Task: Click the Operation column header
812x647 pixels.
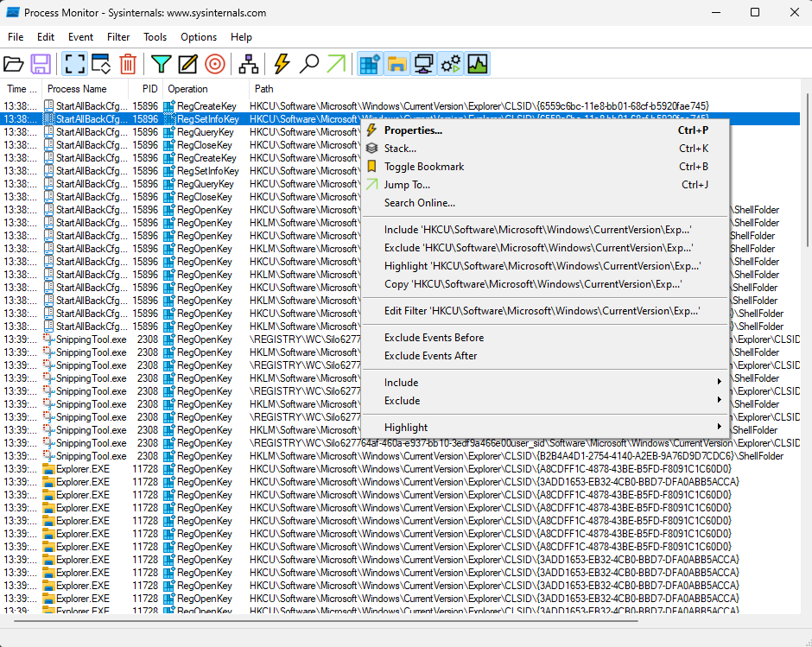Action: point(206,89)
